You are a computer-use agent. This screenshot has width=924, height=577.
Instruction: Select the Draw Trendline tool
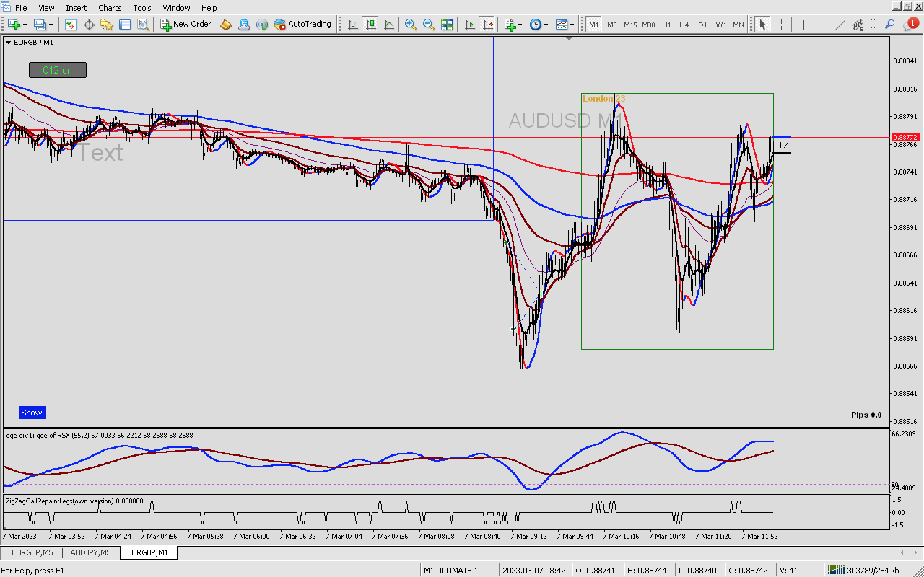(840, 25)
